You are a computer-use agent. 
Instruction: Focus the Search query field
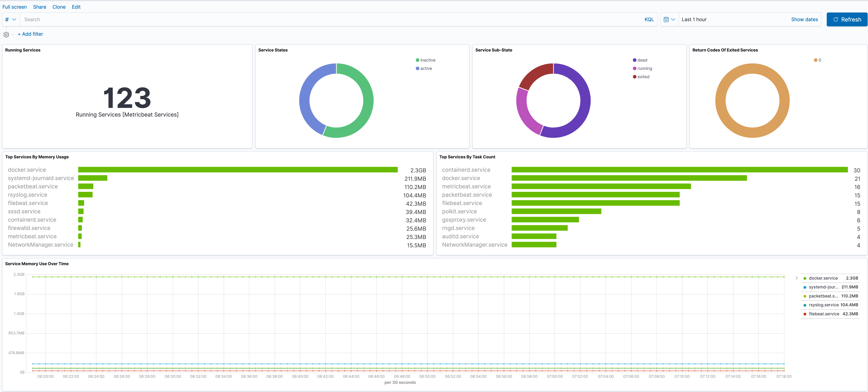[330, 20]
